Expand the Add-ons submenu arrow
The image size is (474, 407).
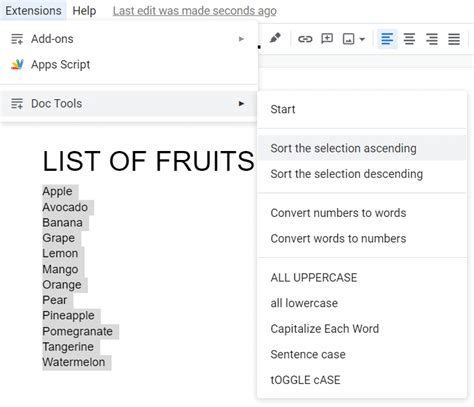tap(241, 39)
